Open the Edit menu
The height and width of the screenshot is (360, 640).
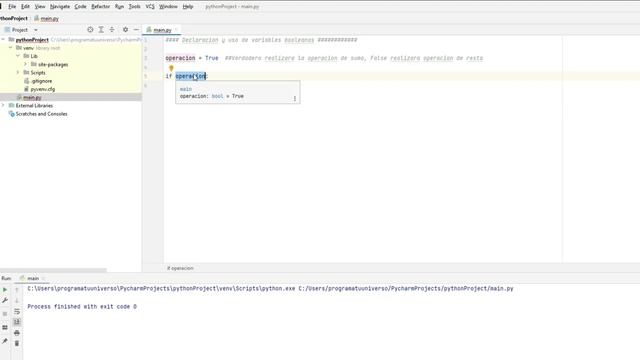tap(25, 7)
